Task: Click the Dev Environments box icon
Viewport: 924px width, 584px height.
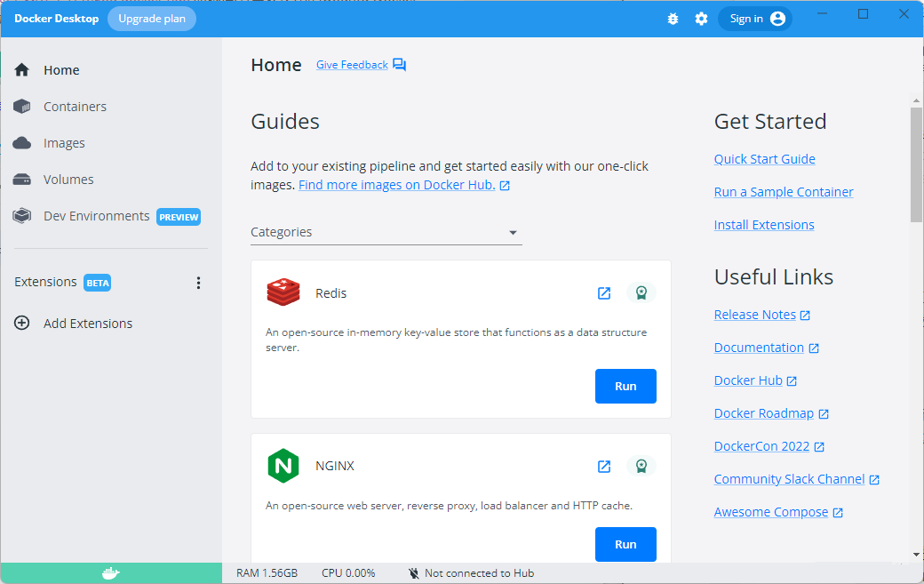Action: coord(22,216)
